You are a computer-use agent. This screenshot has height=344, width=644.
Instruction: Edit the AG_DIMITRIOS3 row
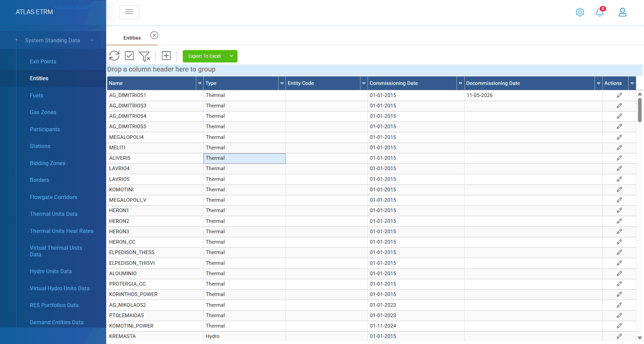pos(619,106)
